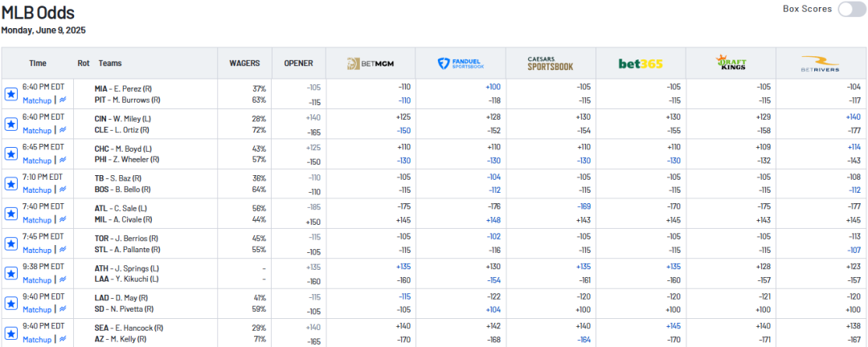The width and height of the screenshot is (868, 347).
Task: Open Matchup link for SEA vs AZ
Action: (x=37, y=340)
